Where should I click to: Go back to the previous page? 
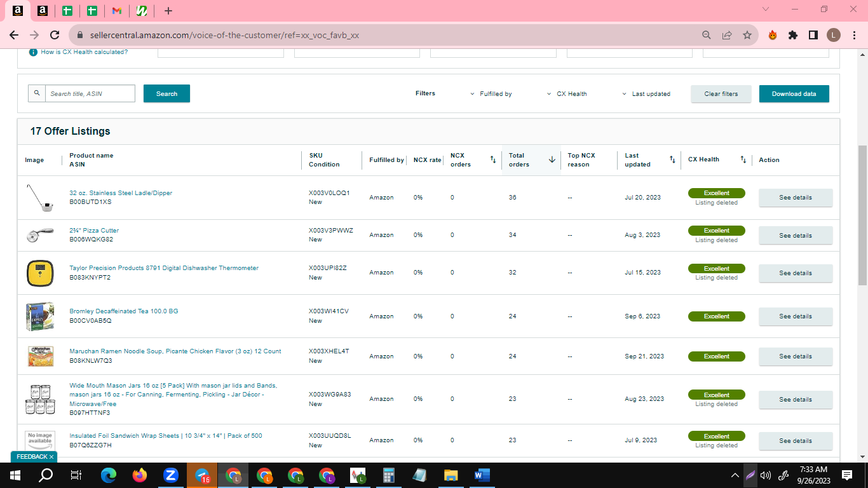click(14, 35)
